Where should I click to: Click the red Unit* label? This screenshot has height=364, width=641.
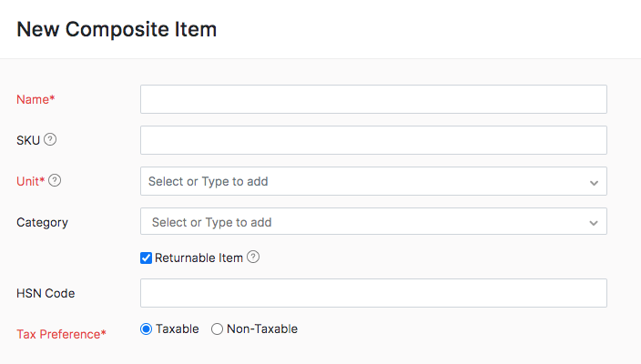tap(31, 181)
